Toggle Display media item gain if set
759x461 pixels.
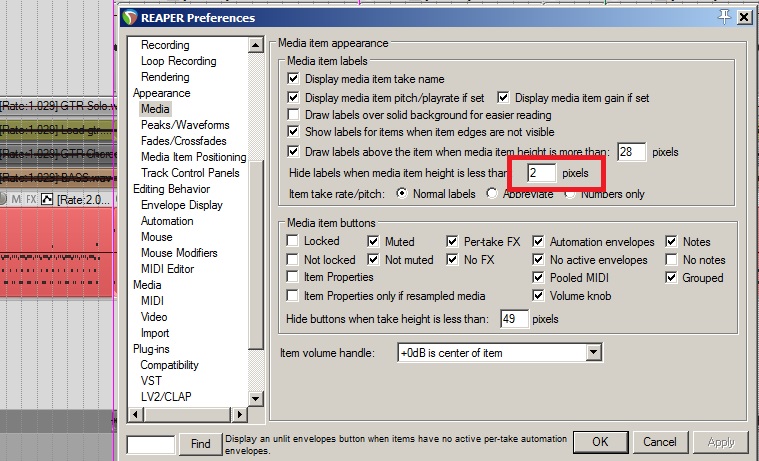coord(503,97)
